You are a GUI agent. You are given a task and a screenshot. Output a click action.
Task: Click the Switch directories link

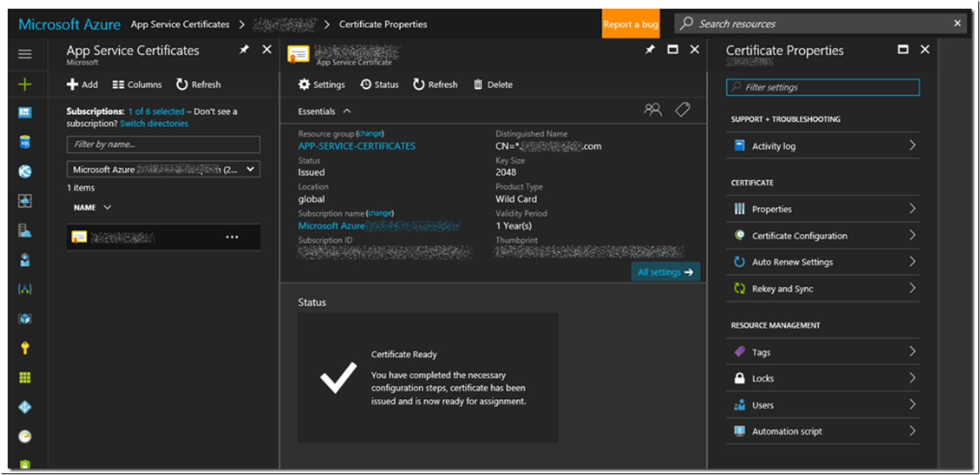(154, 123)
